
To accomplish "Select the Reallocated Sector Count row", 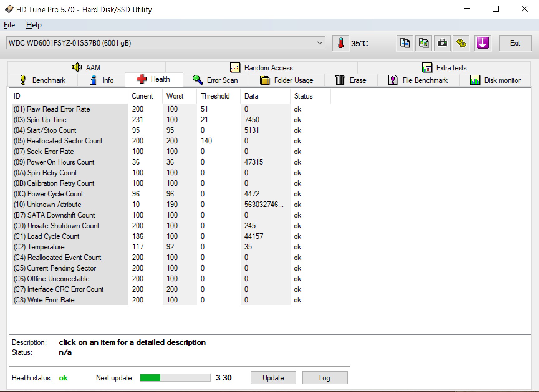I will pos(171,141).
